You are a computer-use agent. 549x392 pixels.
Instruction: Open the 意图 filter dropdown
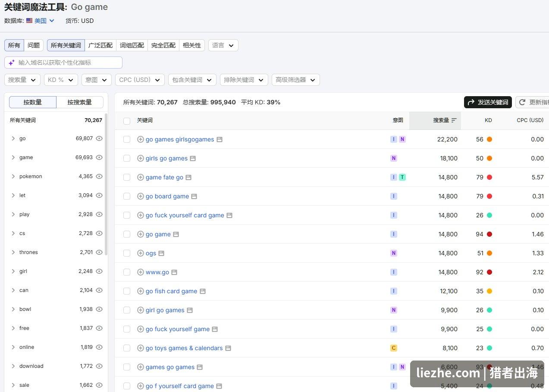pos(97,80)
